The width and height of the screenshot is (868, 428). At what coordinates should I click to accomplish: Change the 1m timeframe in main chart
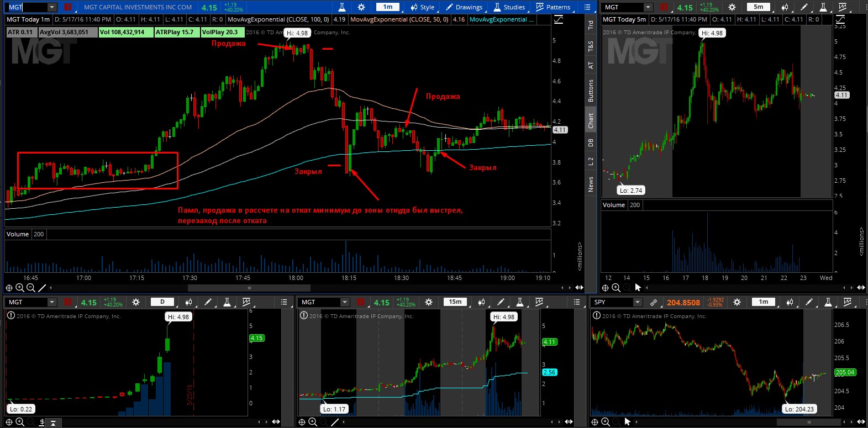(388, 7)
